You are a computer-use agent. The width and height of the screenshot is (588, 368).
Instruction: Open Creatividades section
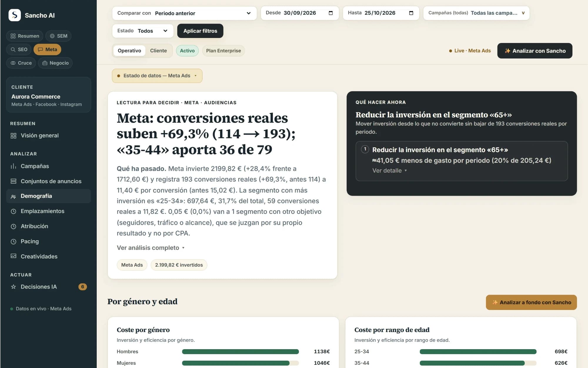(x=49, y=256)
